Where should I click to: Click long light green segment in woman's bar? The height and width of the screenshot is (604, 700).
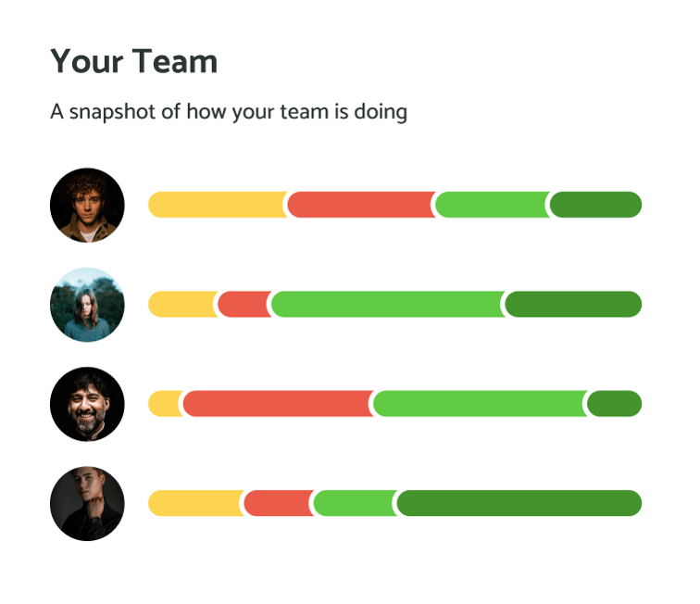[387, 304]
